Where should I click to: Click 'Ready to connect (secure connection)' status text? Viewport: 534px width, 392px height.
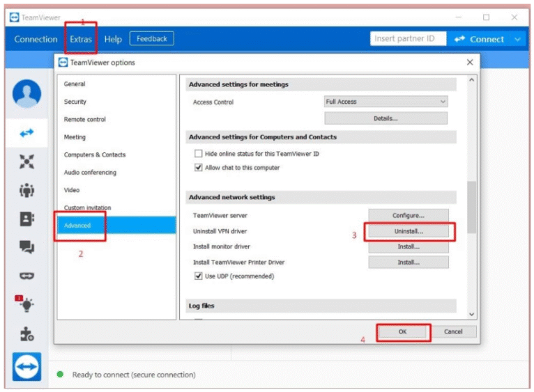tap(134, 375)
